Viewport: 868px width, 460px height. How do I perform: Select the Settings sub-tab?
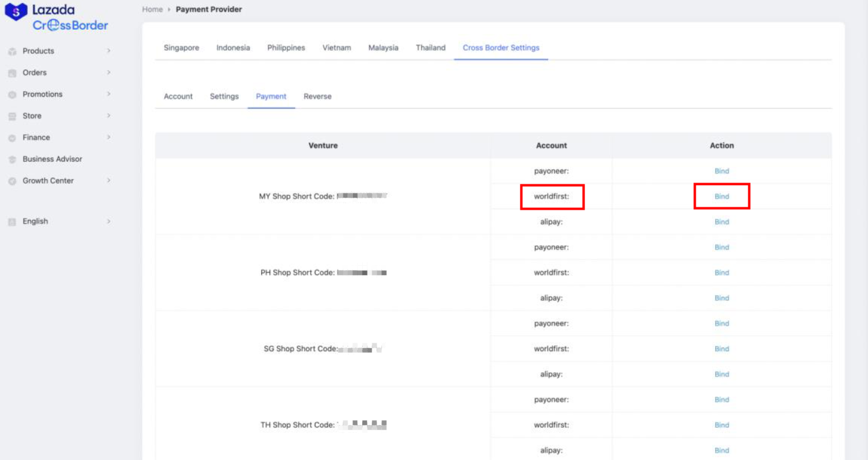coord(224,97)
